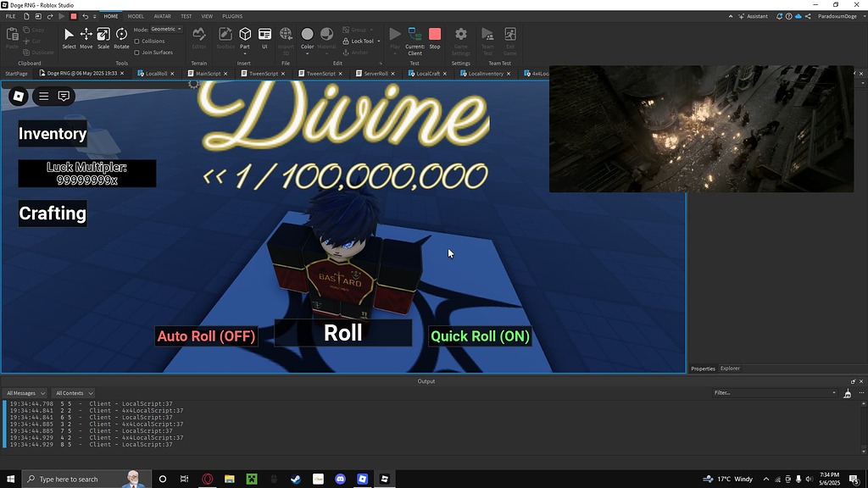868x488 pixels.
Task: Open the Crafting menu in-game
Action: pyautogui.click(x=52, y=213)
